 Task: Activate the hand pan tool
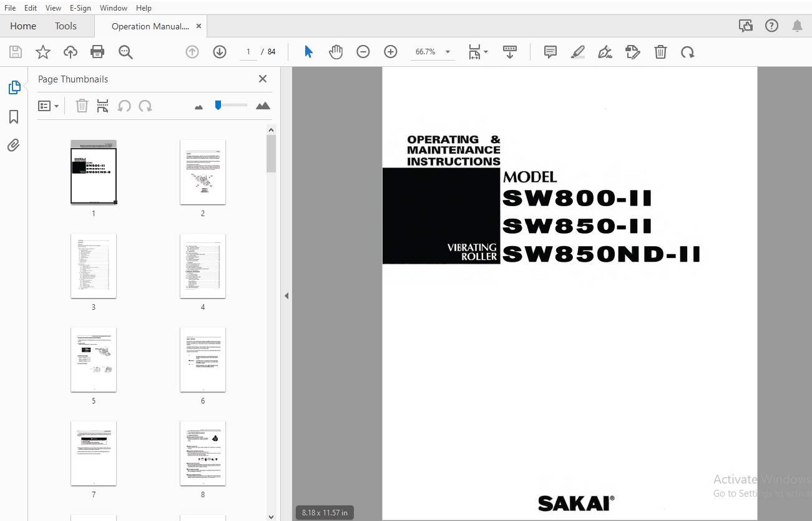pyautogui.click(x=336, y=52)
